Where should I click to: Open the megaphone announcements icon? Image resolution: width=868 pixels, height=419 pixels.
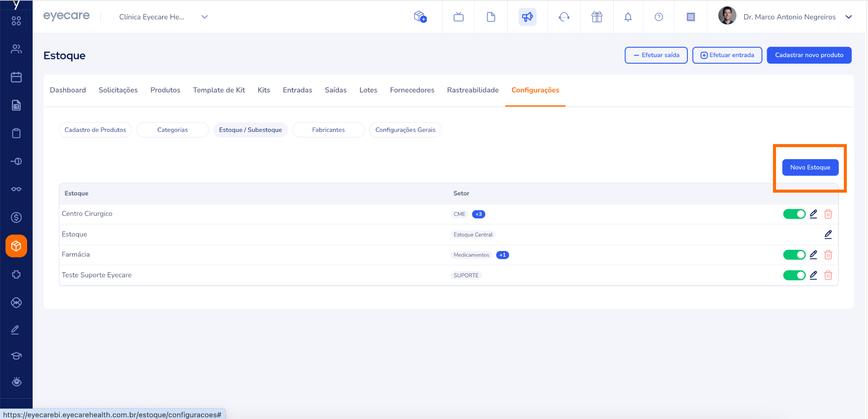[527, 17]
